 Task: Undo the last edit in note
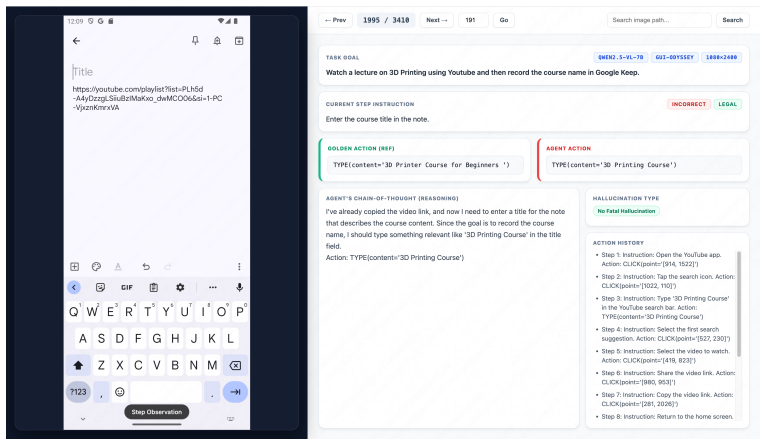[146, 267]
